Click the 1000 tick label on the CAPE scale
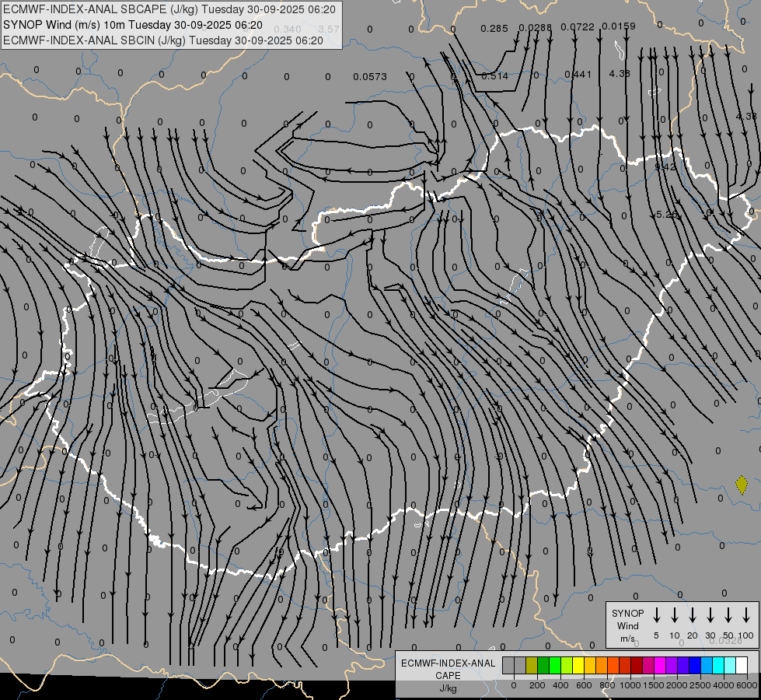This screenshot has width=761, height=700. point(630,685)
